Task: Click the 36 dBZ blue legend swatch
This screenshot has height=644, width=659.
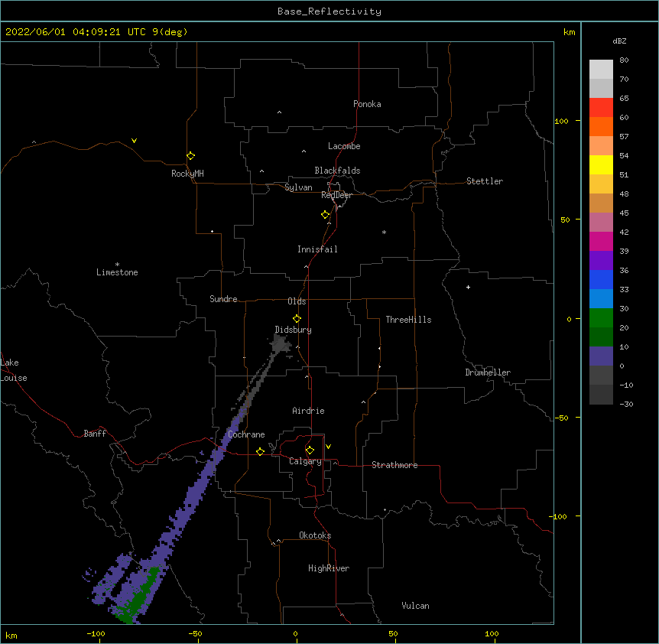Action: tap(601, 279)
